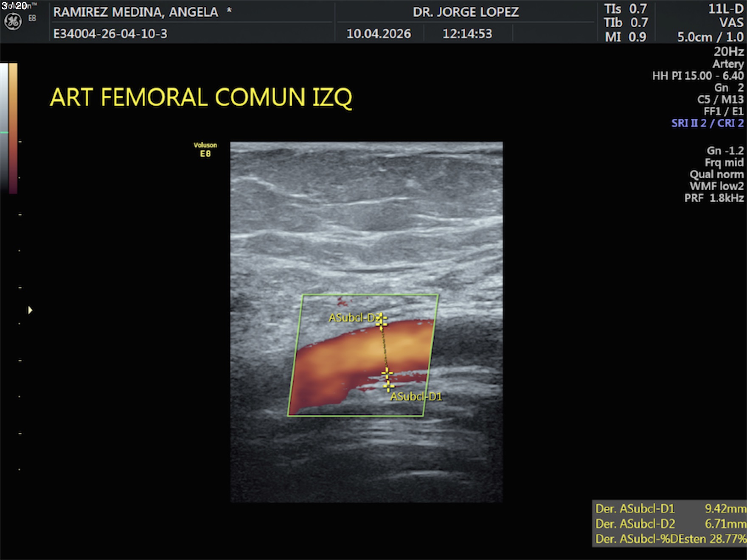747x560 pixels.
Task: Select the ART FEMORAL COMUN IZQ annotation
Action: (x=201, y=98)
